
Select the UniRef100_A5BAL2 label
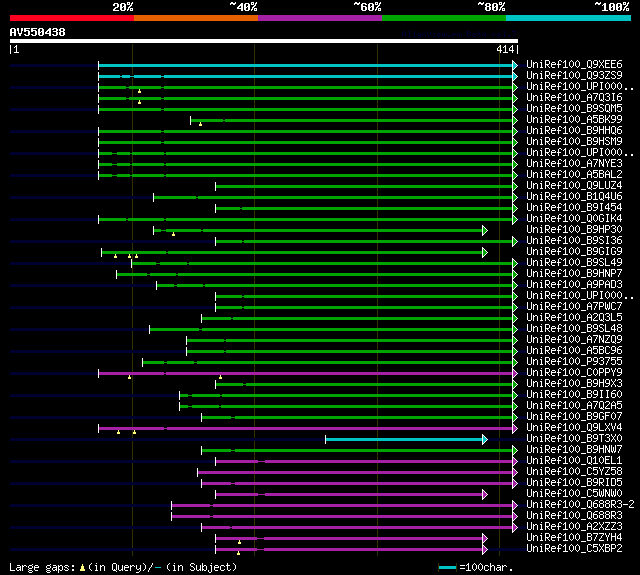tap(574, 175)
